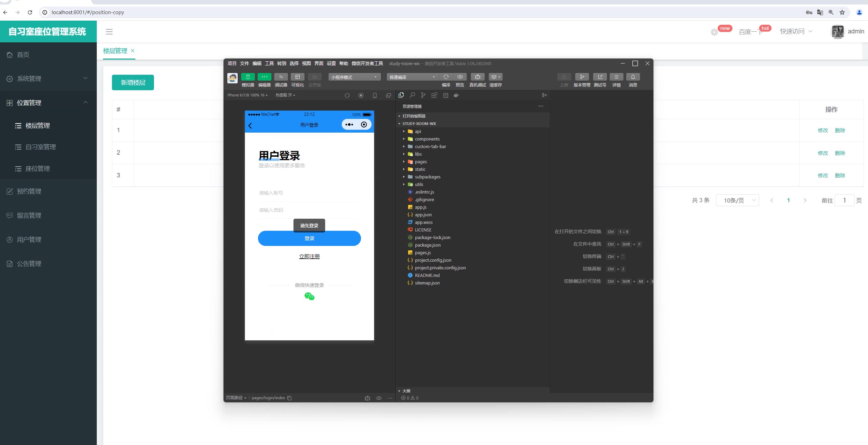Click the 新增楼层 button

point(133,82)
